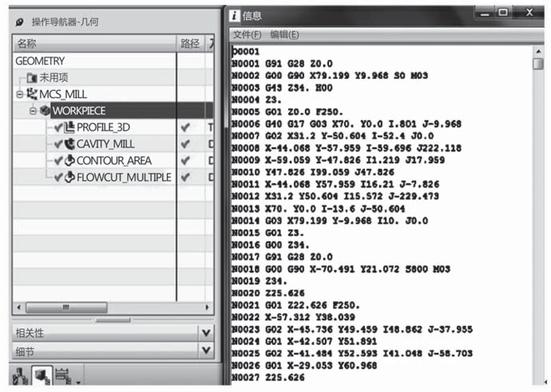Click the line 'N0001 G91 G28 Z0.0'
Viewport: 551px width, 392px height.
tap(282, 64)
